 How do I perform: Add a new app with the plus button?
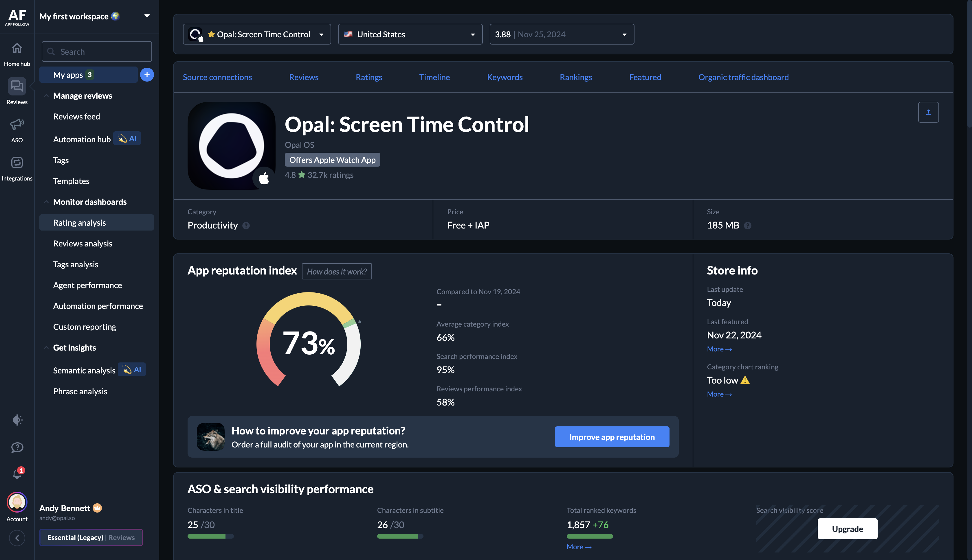tap(147, 75)
